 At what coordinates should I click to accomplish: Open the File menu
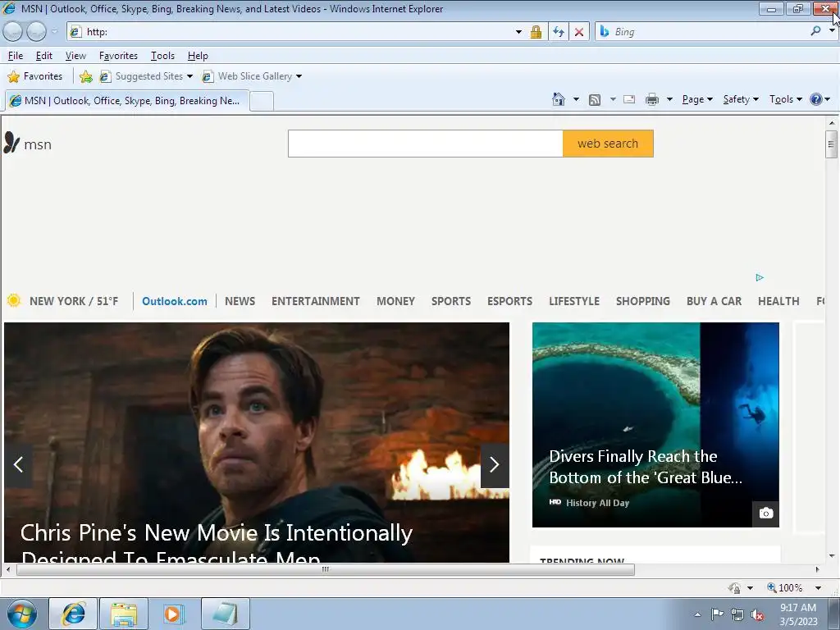(x=16, y=56)
